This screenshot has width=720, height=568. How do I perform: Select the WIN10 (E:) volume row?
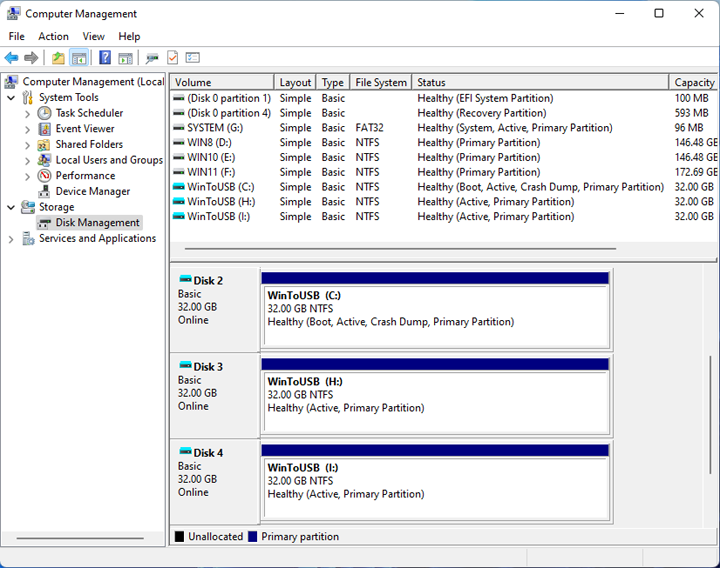[444, 157]
